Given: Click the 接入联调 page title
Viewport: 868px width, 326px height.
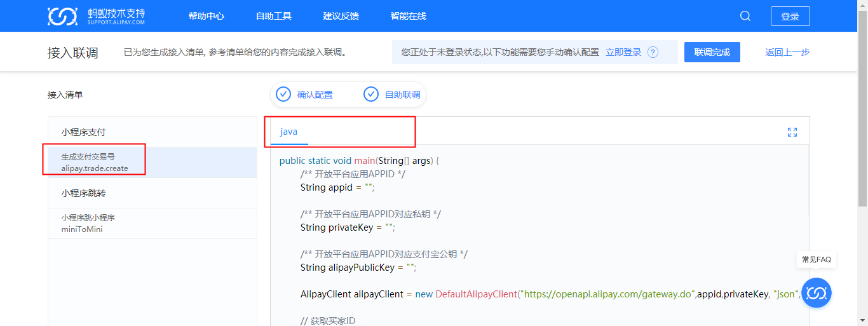Looking at the screenshot, I should pyautogui.click(x=73, y=53).
